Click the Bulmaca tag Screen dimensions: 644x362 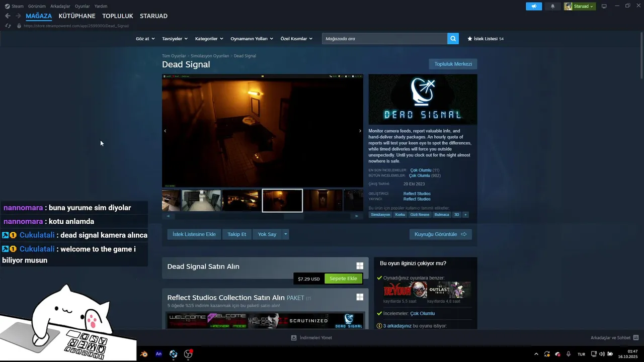442,215
